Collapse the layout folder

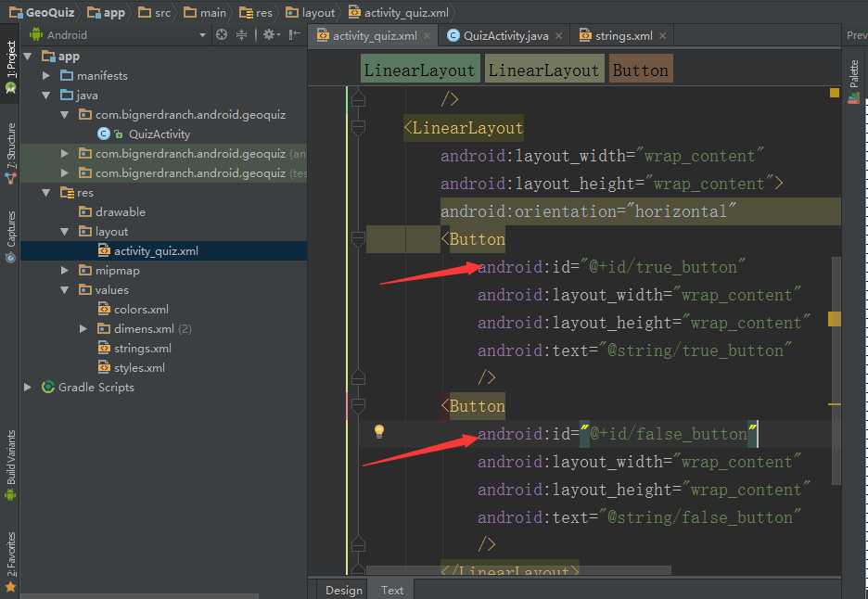tap(65, 232)
